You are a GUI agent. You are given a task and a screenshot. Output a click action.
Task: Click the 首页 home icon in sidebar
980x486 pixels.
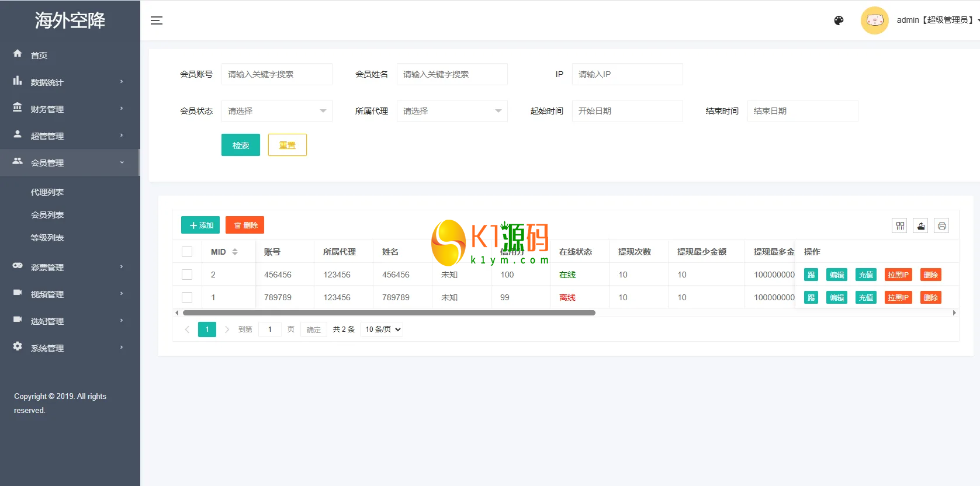18,54
